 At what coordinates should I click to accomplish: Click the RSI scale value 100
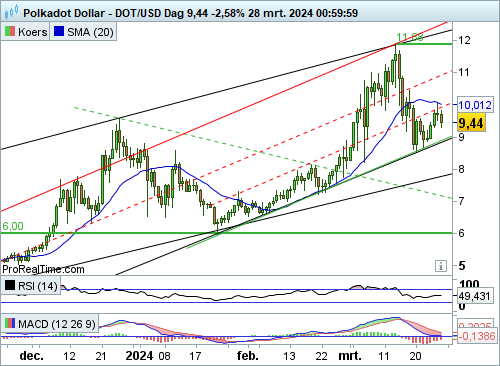pyautogui.click(x=469, y=284)
